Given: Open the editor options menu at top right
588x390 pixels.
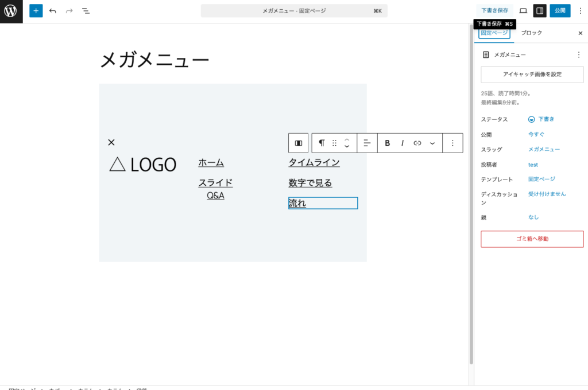Looking at the screenshot, I should (x=581, y=10).
